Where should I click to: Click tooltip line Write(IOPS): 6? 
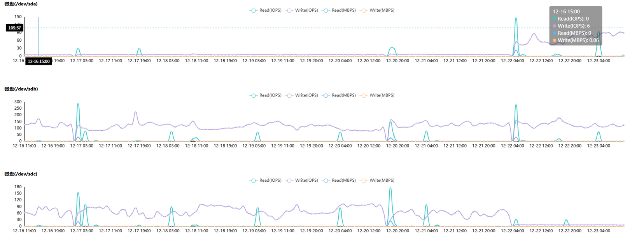pos(571,26)
